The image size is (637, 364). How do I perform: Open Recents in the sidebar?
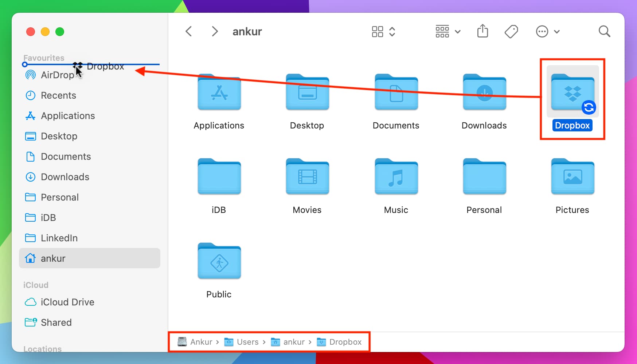pyautogui.click(x=89, y=95)
